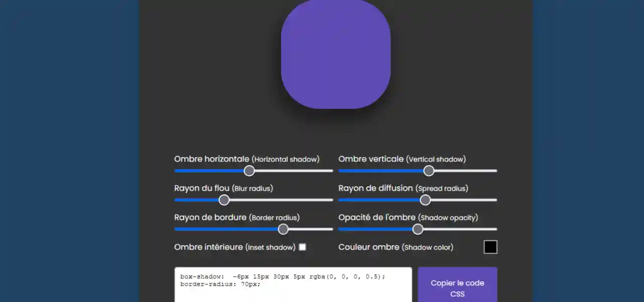Click inside the CSS code output textarea

tap(293, 285)
